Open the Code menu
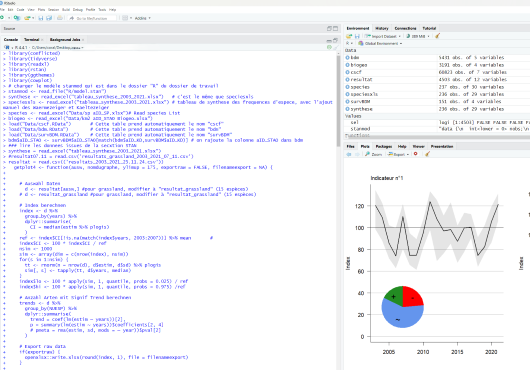 click(x=21, y=9)
